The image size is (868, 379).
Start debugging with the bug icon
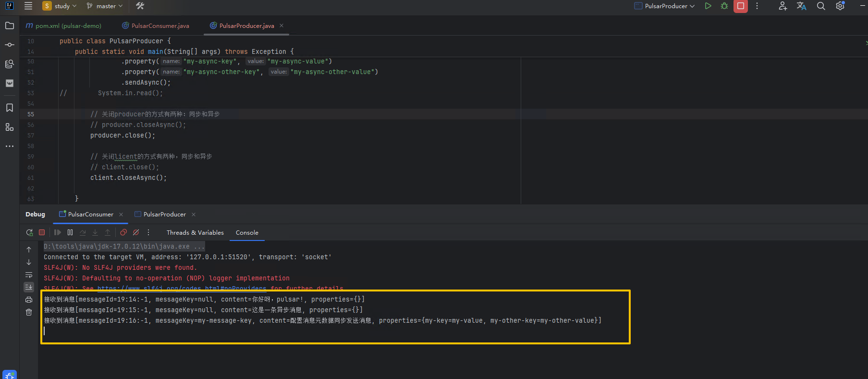click(724, 6)
